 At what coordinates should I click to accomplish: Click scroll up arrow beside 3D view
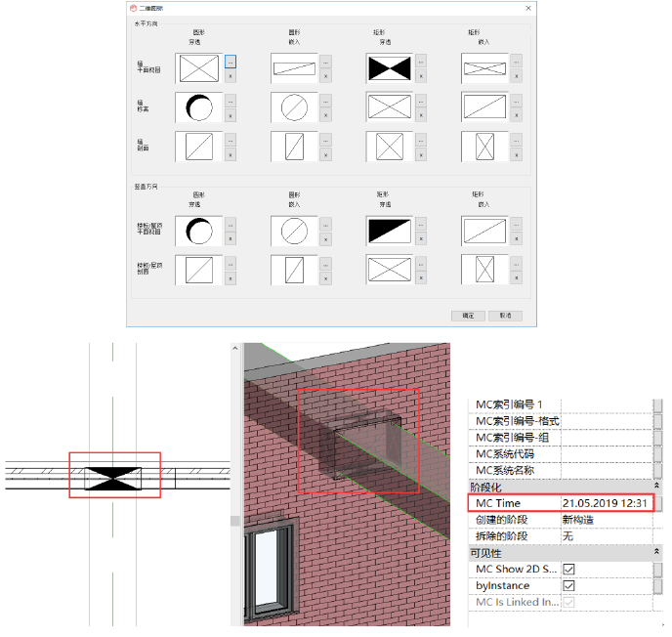(x=234, y=348)
